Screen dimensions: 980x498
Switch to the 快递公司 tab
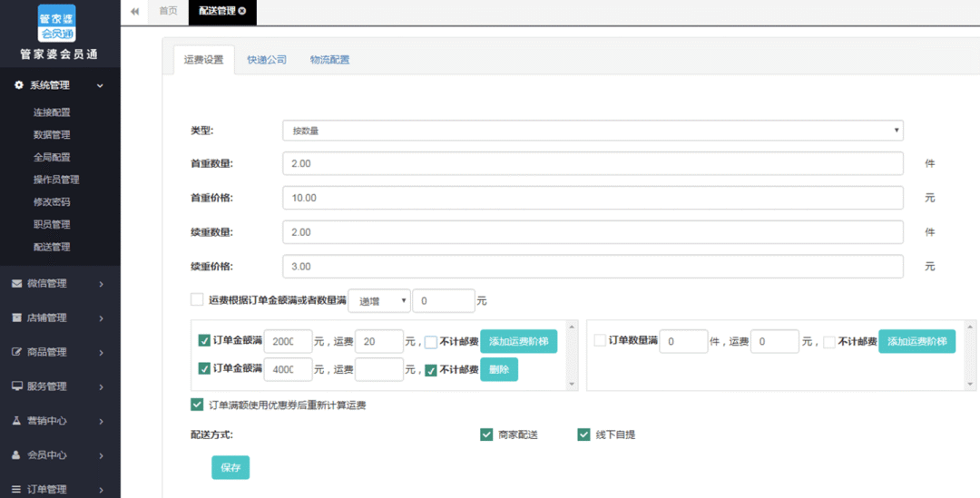point(267,60)
